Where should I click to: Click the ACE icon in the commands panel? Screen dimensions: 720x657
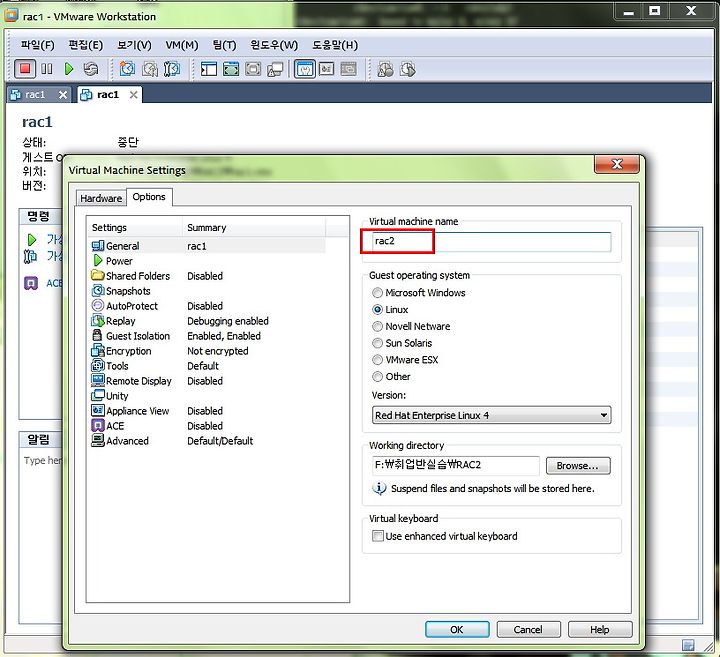[31, 283]
